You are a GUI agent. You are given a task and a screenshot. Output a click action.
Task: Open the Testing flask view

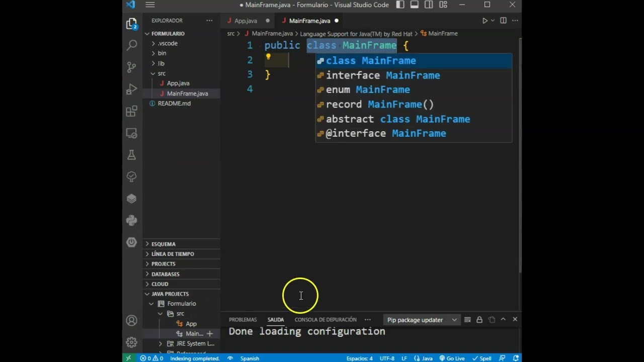[132, 155]
